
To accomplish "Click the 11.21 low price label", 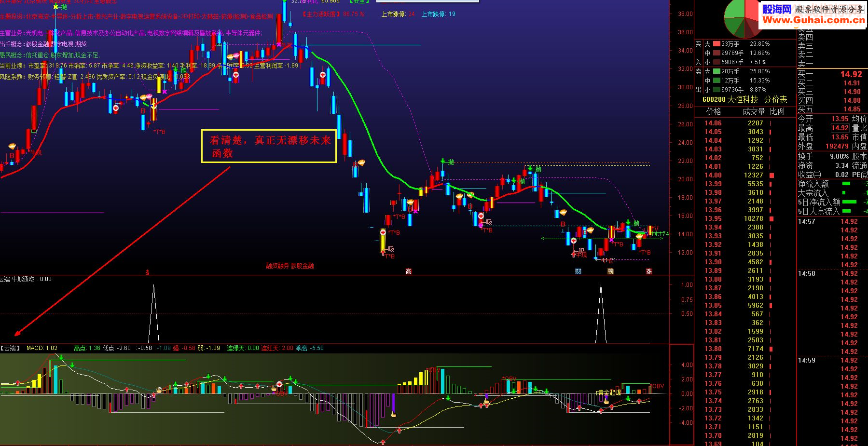I will 608,260.
